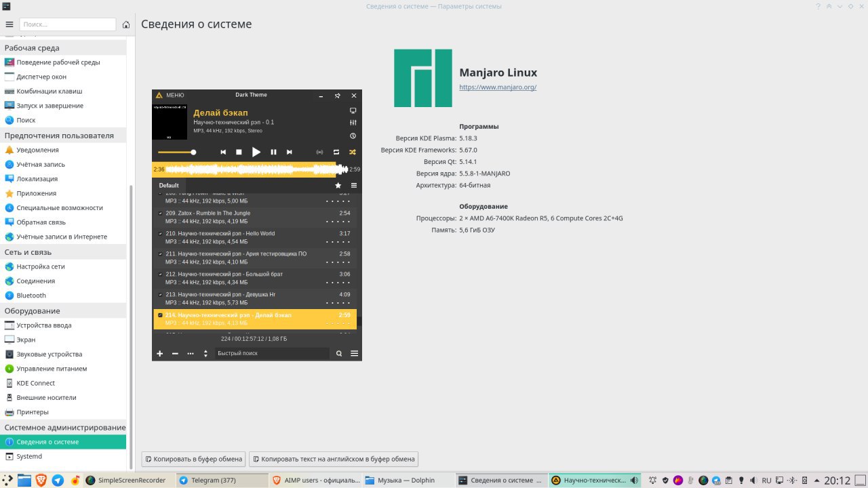868x488 pixels.
Task: Open AIMP sleep timer clock icon
Action: [x=353, y=136]
